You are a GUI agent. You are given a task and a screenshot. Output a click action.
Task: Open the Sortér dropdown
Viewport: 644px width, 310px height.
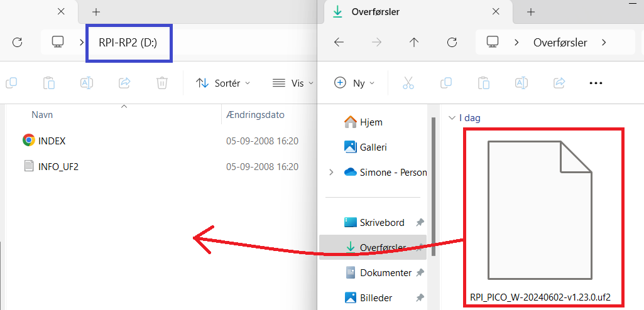(223, 83)
